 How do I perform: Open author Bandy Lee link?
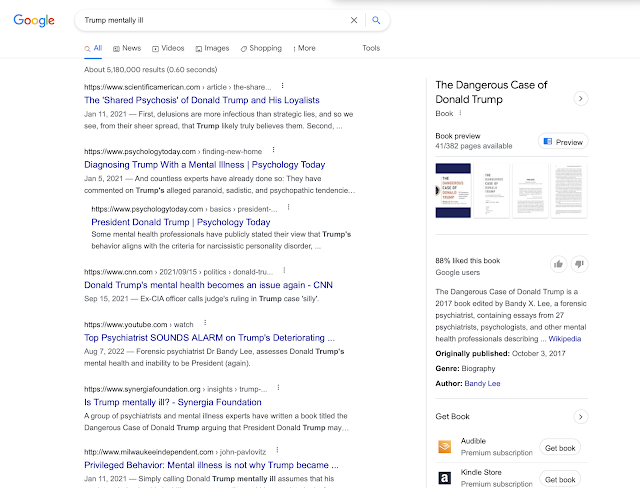tap(482, 384)
